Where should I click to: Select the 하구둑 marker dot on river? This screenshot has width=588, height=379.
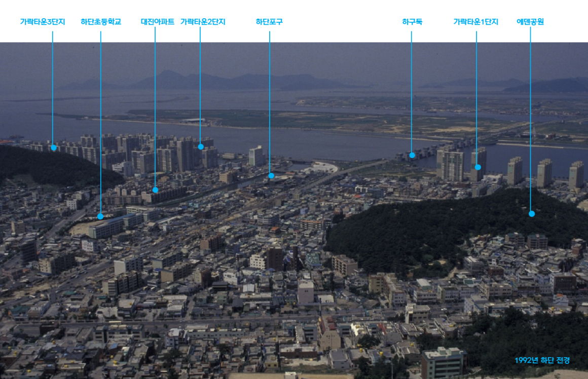412,155
